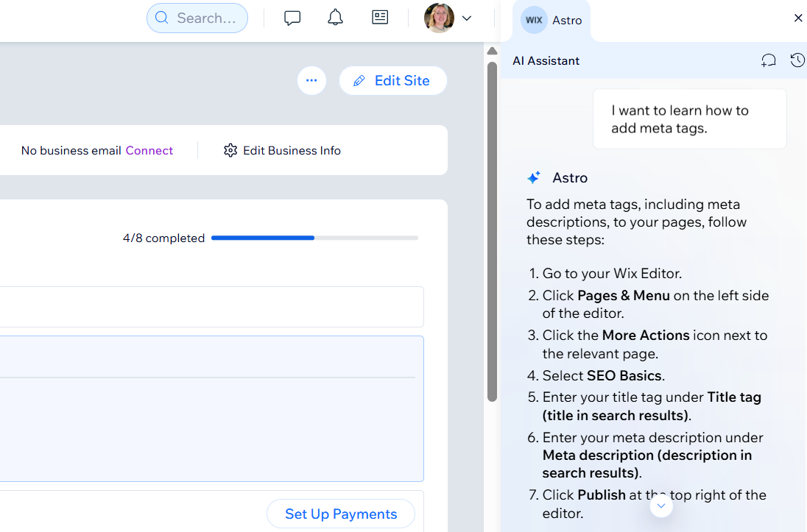Click the WIX logo on the Astro tab
Viewport: 807px width, 532px height.
tap(533, 20)
